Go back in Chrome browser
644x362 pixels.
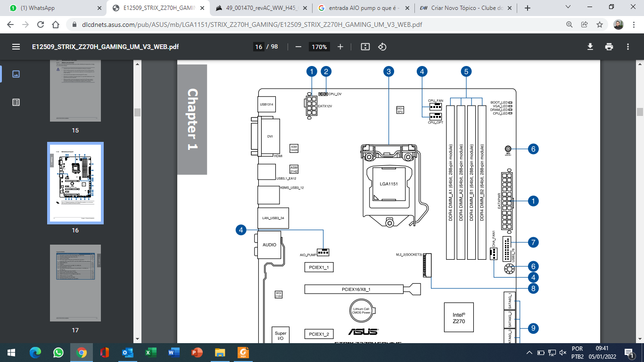click(x=10, y=25)
